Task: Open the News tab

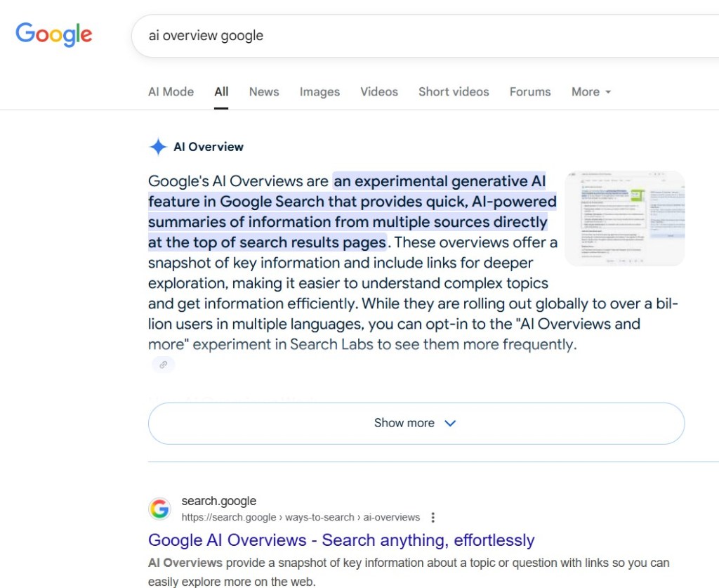Action: (264, 92)
